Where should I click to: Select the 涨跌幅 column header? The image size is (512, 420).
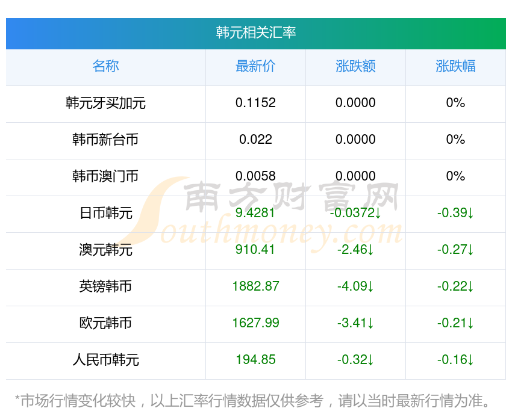[x=455, y=66]
